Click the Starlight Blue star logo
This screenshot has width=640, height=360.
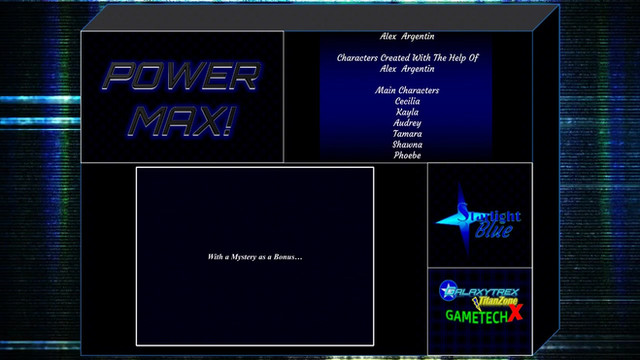[478, 218]
